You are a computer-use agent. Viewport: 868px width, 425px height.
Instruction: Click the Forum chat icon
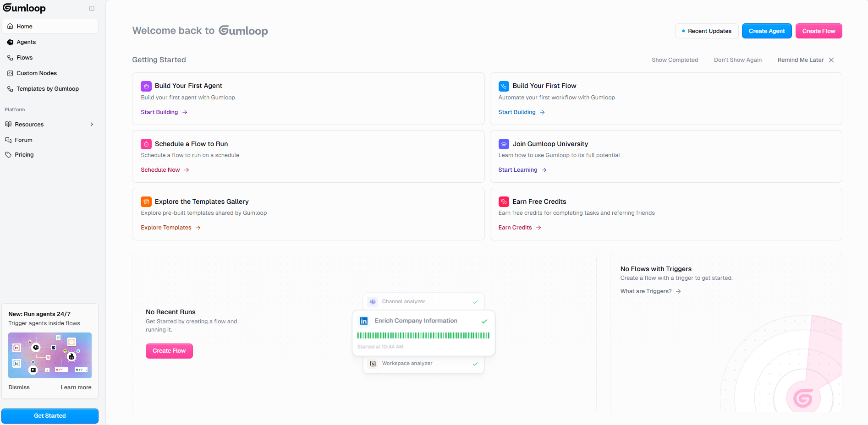pos(8,140)
